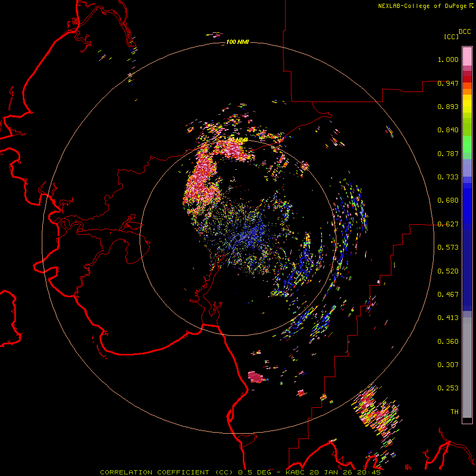Click the KABC station identifier
Image resolution: width=476 pixels, height=476 pixels.
[x=295, y=472]
